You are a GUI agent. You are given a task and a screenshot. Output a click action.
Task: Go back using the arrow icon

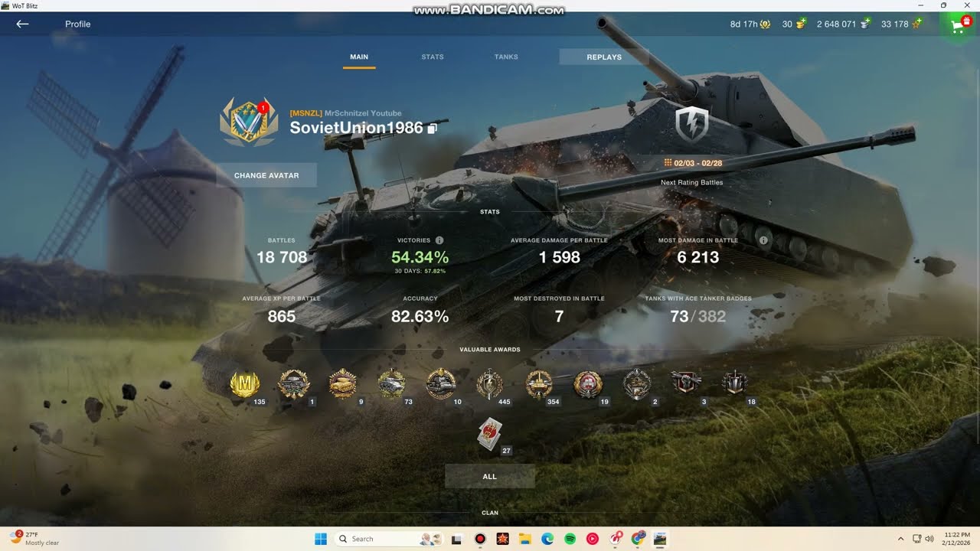22,24
